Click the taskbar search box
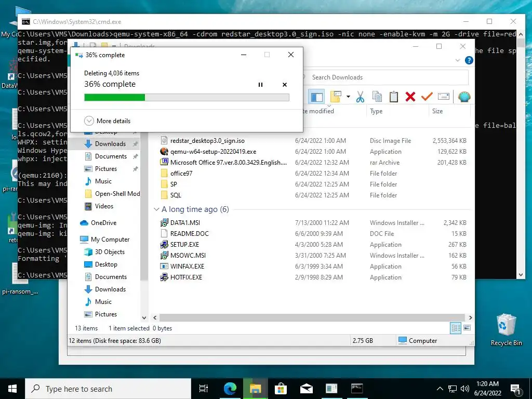The width and height of the screenshot is (532, 399). (108, 389)
